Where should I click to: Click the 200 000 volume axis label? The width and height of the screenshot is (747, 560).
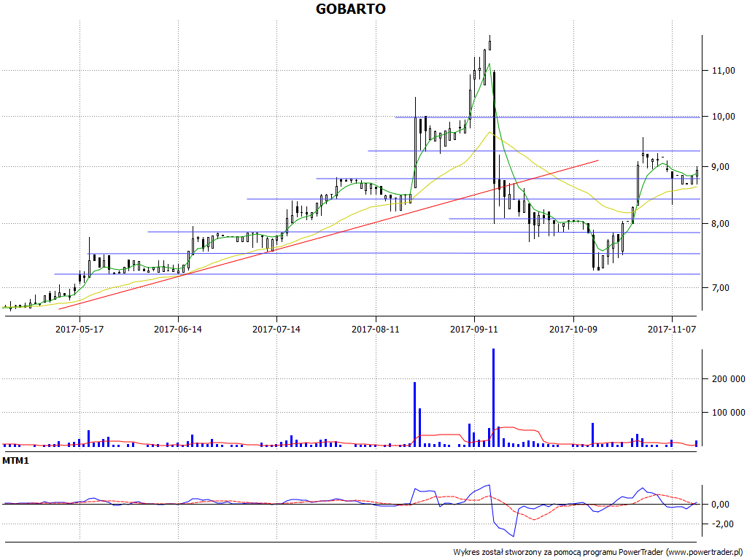tap(729, 379)
